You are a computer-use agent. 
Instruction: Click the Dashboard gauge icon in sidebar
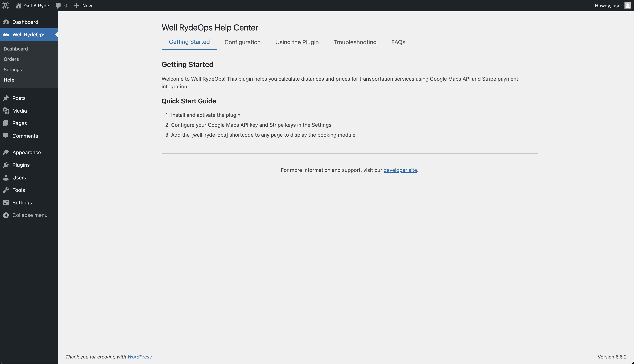click(x=6, y=22)
